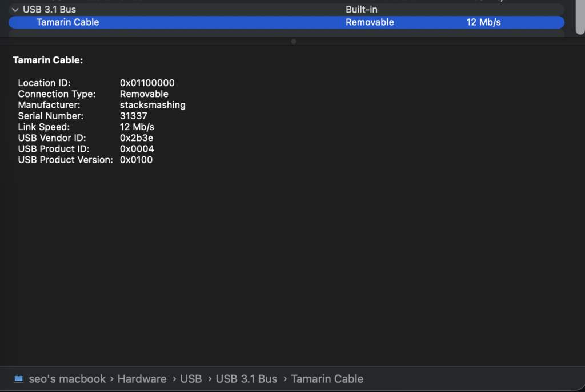
Task: Click the bold "Tamarin Cable:" details heading
Action: pos(48,60)
